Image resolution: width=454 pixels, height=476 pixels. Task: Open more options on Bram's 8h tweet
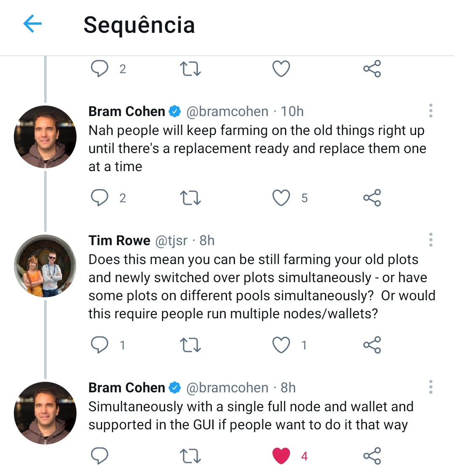point(430,387)
